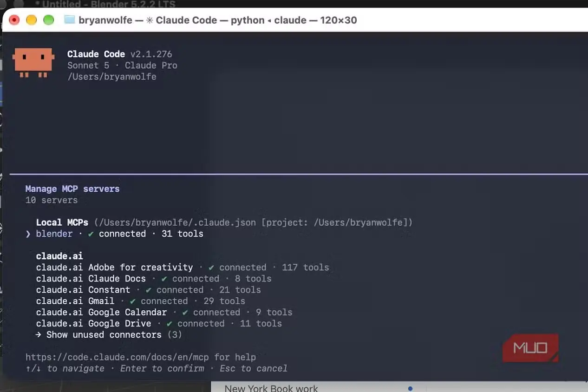Click the folder proxy icon in the title bar
The height and width of the screenshot is (392, 588).
coord(69,20)
